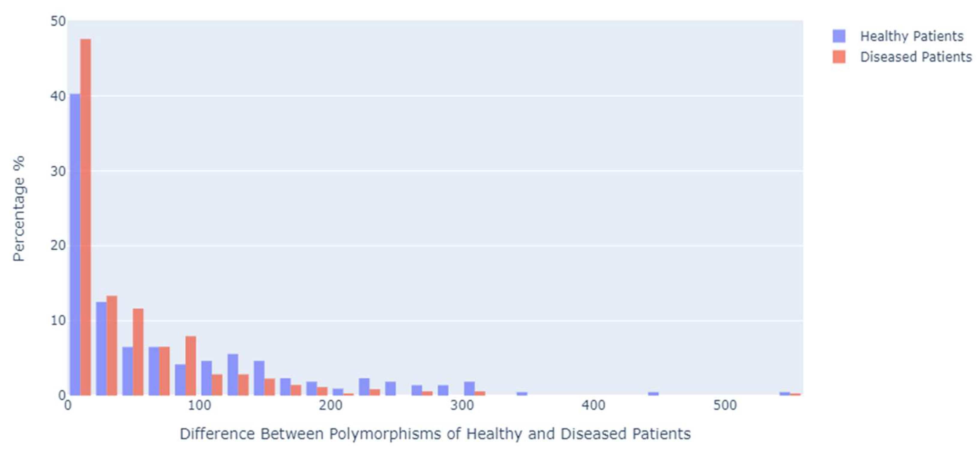Click the lone blue bar near 250
Image resolution: width=980 pixels, height=457 pixels.
(x=390, y=389)
